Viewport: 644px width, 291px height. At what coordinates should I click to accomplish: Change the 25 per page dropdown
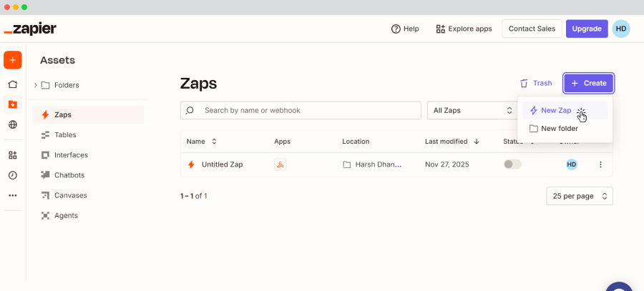[x=579, y=196]
